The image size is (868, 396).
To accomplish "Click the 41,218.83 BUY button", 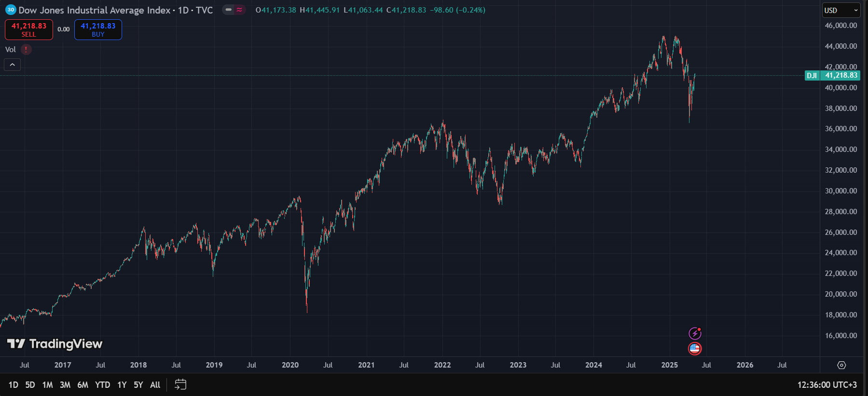I will (x=98, y=29).
